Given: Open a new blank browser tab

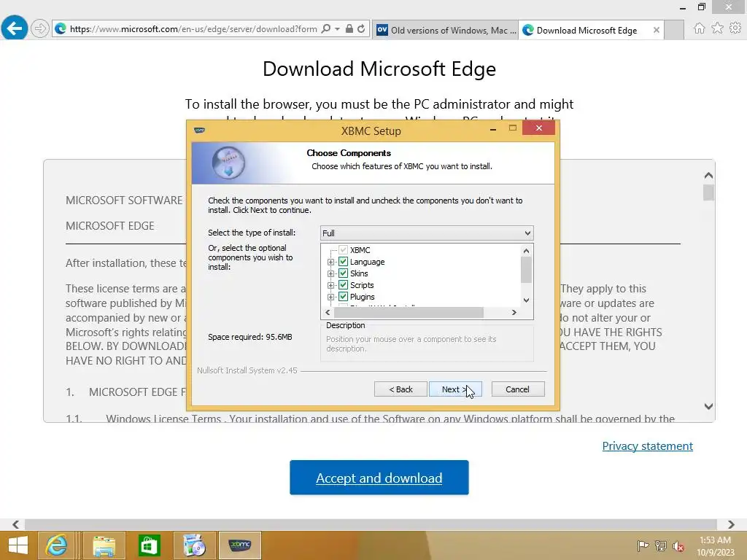Looking at the screenshot, I should (674, 30).
